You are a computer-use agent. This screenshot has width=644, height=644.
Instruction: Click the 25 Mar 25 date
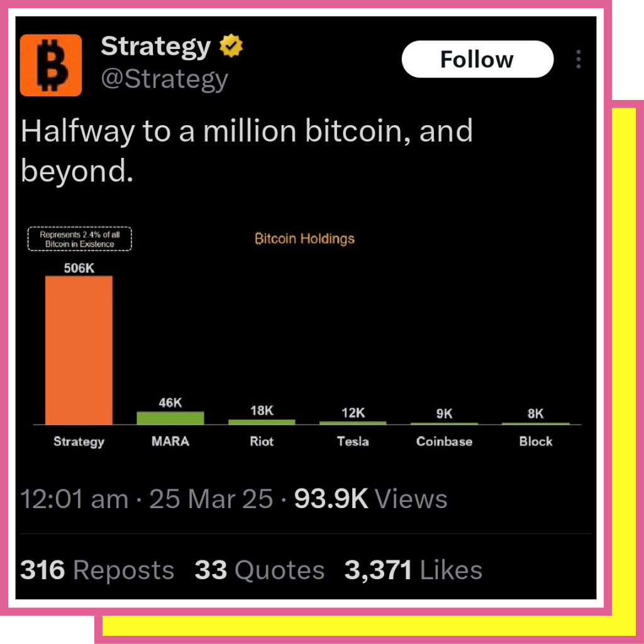(x=211, y=499)
